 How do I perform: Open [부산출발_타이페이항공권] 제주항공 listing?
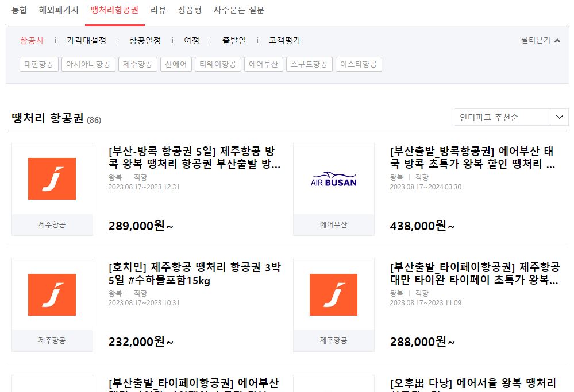click(x=475, y=274)
